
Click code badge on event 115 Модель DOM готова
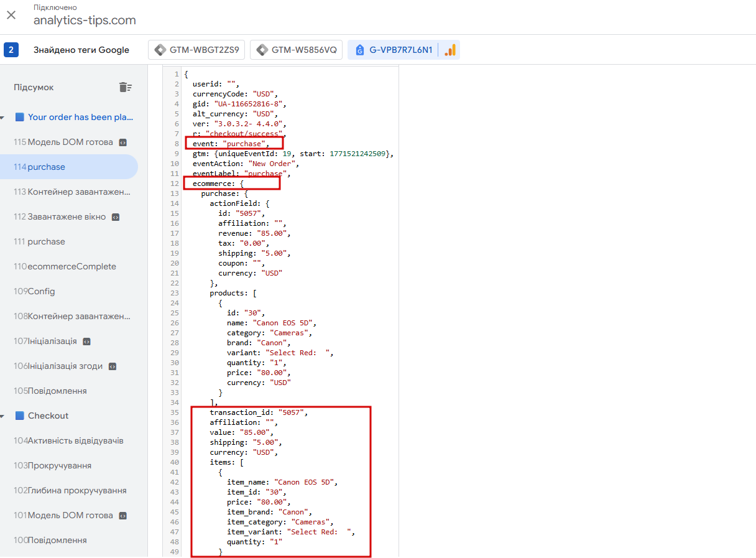click(x=122, y=142)
